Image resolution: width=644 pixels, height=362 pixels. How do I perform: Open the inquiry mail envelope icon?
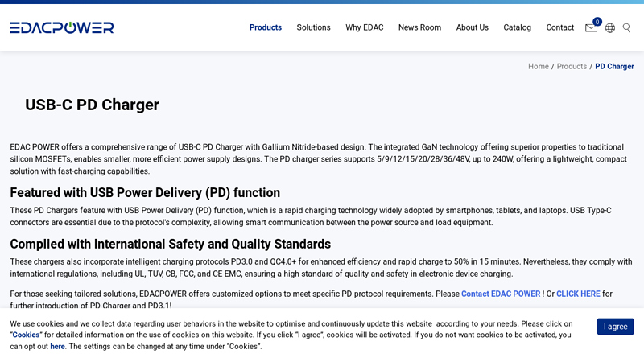[x=591, y=28]
